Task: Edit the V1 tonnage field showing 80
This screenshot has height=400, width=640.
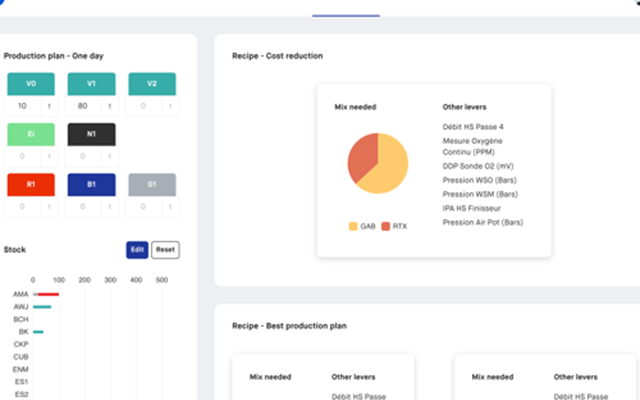Action: click(x=83, y=106)
